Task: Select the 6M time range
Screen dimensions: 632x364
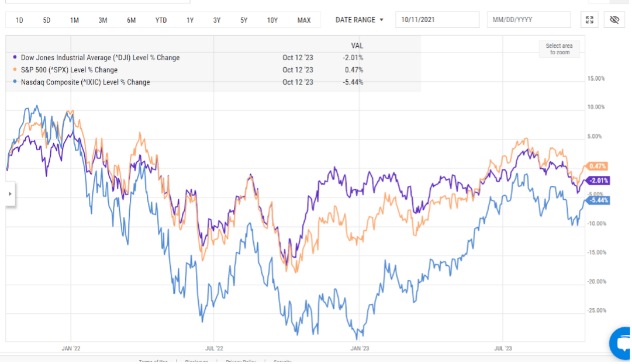Action: coord(132,20)
